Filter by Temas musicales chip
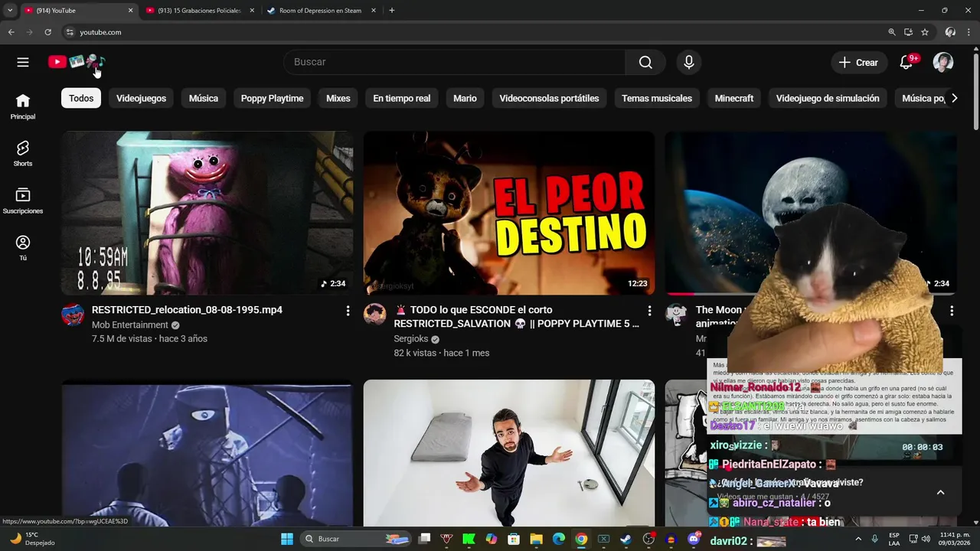 tap(657, 98)
